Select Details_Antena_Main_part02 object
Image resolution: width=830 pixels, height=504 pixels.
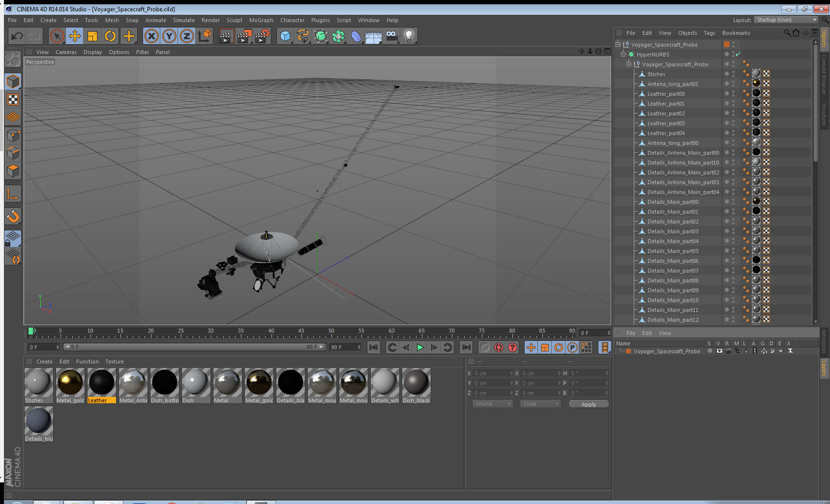click(683, 172)
